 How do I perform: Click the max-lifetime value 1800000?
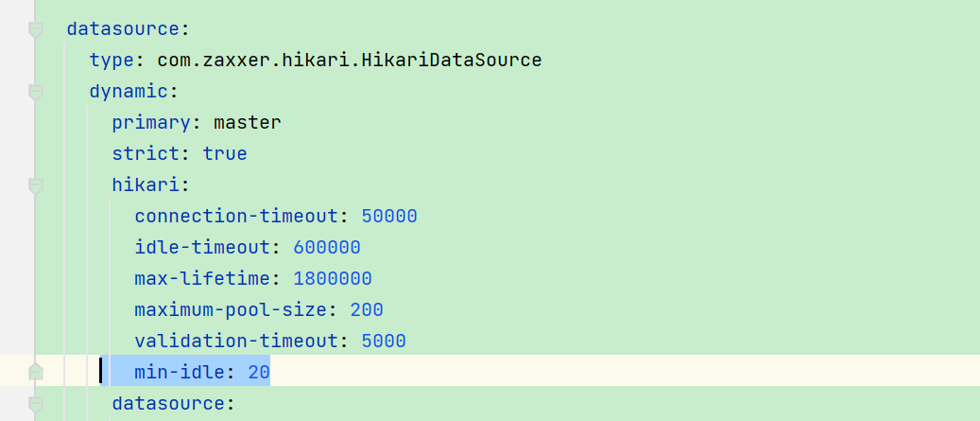pos(333,279)
